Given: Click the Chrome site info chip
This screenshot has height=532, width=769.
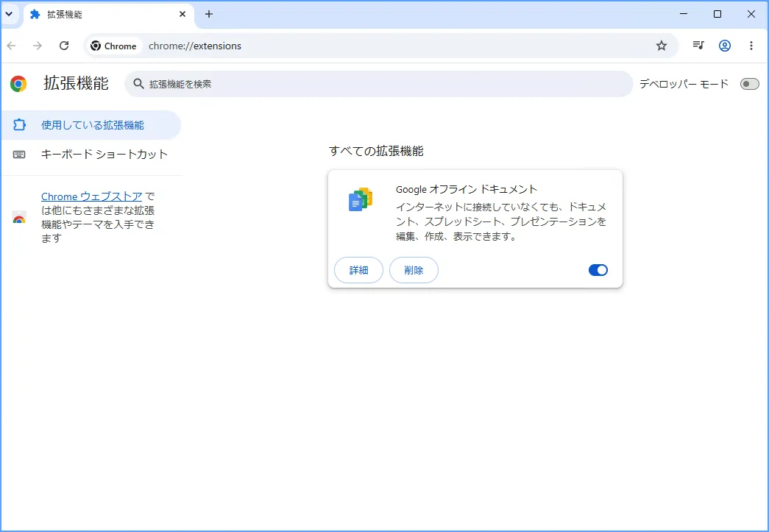Looking at the screenshot, I should click(x=114, y=46).
